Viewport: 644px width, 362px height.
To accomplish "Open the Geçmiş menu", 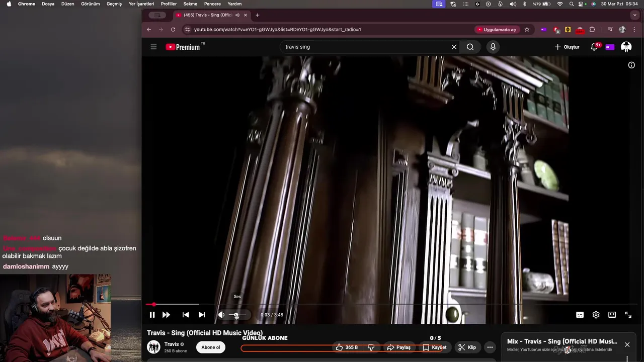I will (x=114, y=4).
